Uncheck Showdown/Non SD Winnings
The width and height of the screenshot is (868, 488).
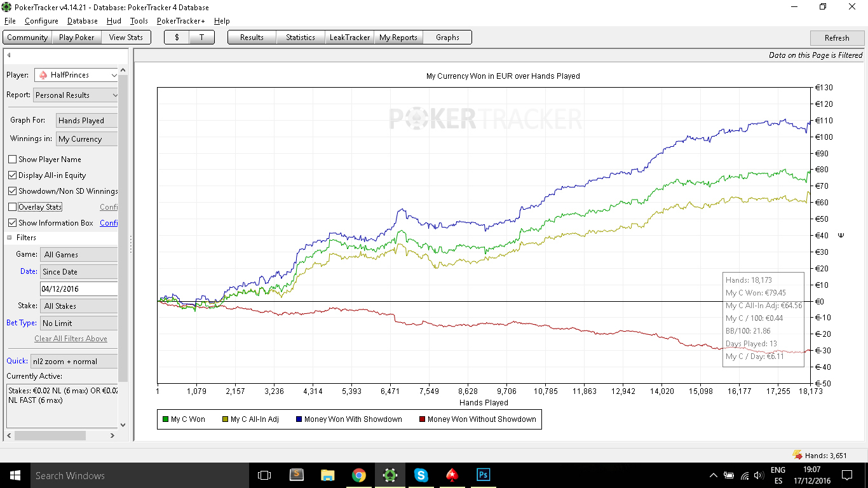click(x=13, y=191)
